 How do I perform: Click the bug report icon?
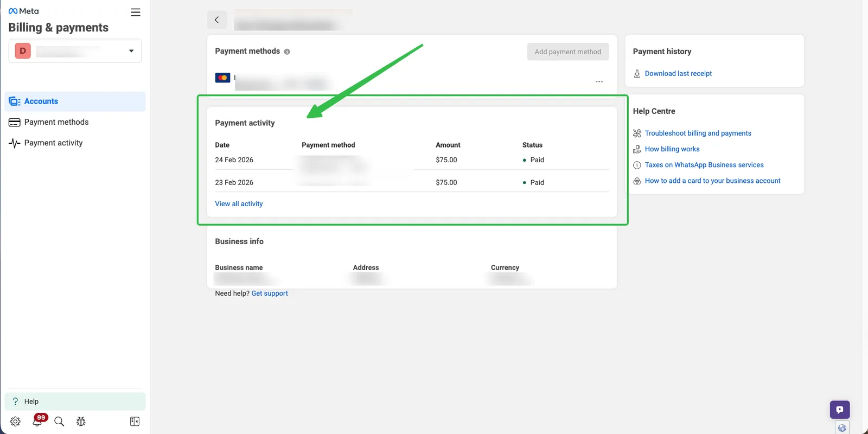(x=81, y=422)
